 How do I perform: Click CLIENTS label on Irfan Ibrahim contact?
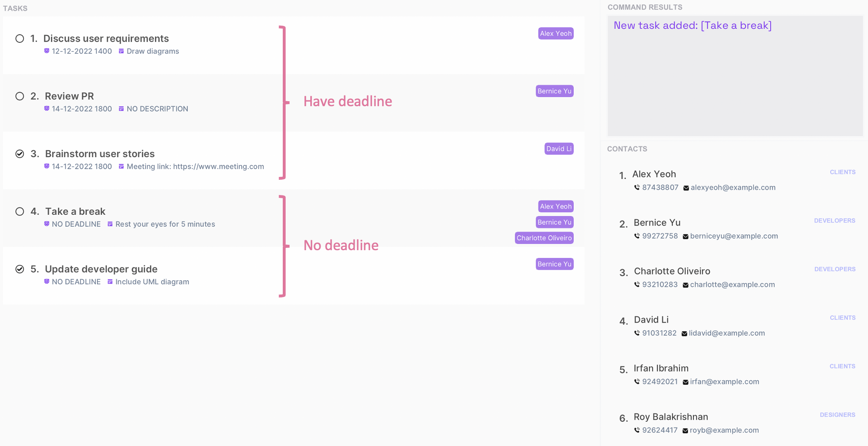point(843,367)
